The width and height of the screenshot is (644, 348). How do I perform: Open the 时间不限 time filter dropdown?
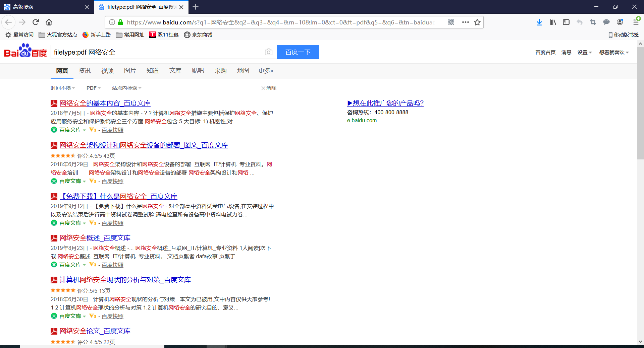pos(63,88)
